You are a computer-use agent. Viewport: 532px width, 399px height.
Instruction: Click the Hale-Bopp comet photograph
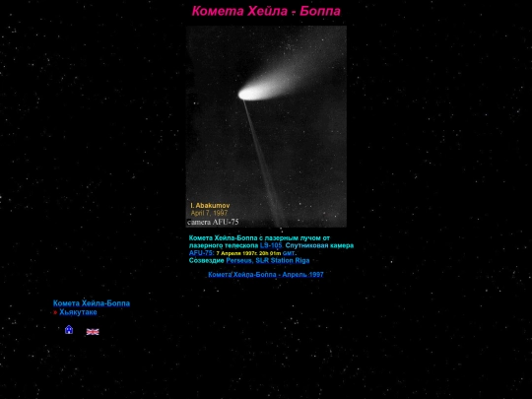[x=266, y=126]
